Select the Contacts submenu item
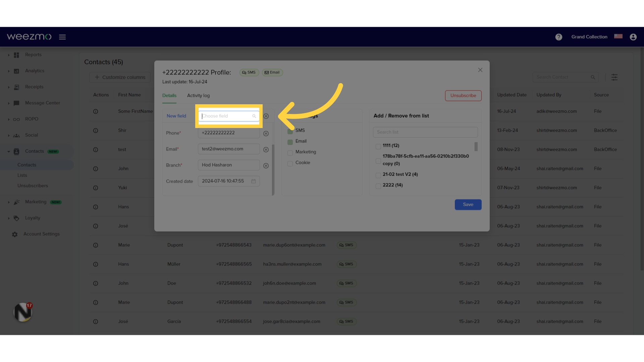The height and width of the screenshot is (362, 644). tap(27, 165)
